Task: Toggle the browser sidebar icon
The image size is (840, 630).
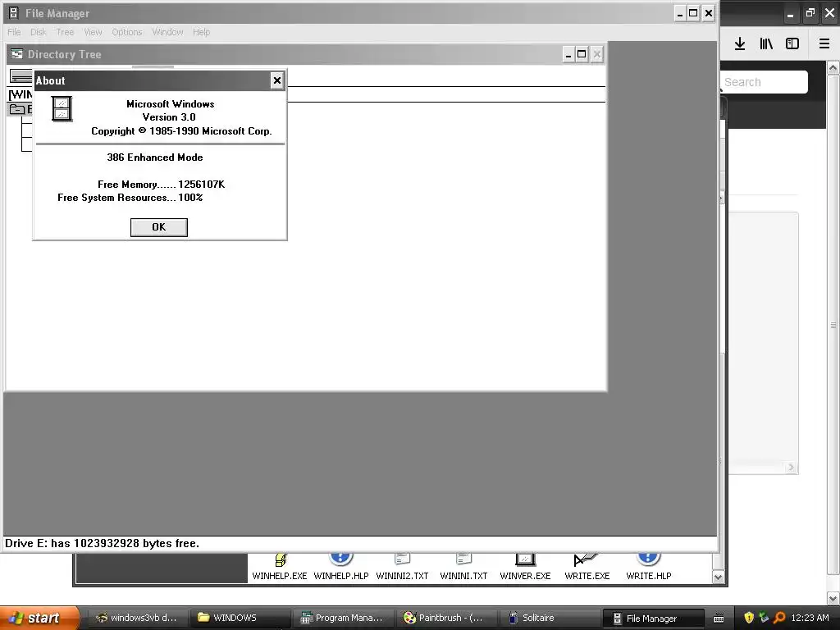Action: pyautogui.click(x=792, y=43)
